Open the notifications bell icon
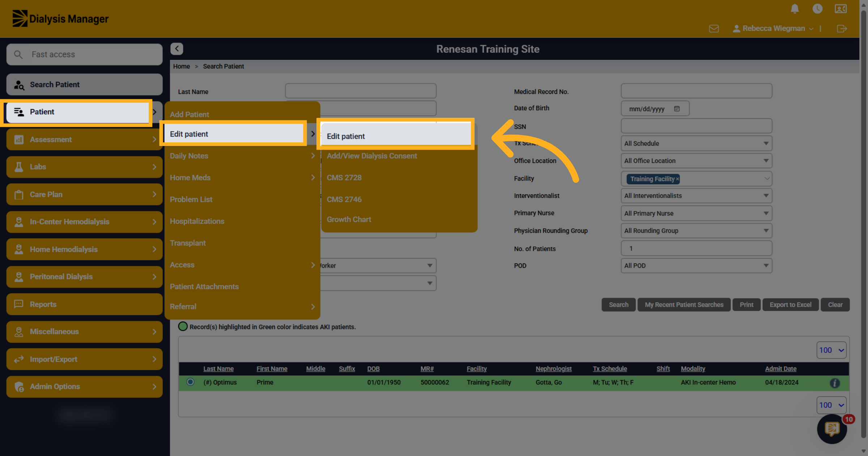Image resolution: width=868 pixels, height=456 pixels. point(795,9)
